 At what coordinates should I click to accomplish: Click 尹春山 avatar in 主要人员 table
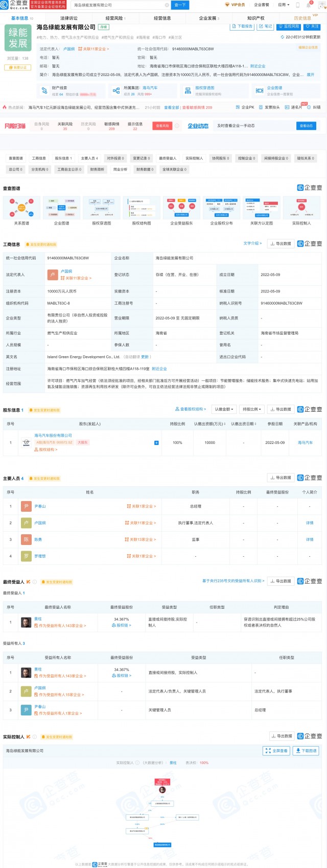(26, 506)
